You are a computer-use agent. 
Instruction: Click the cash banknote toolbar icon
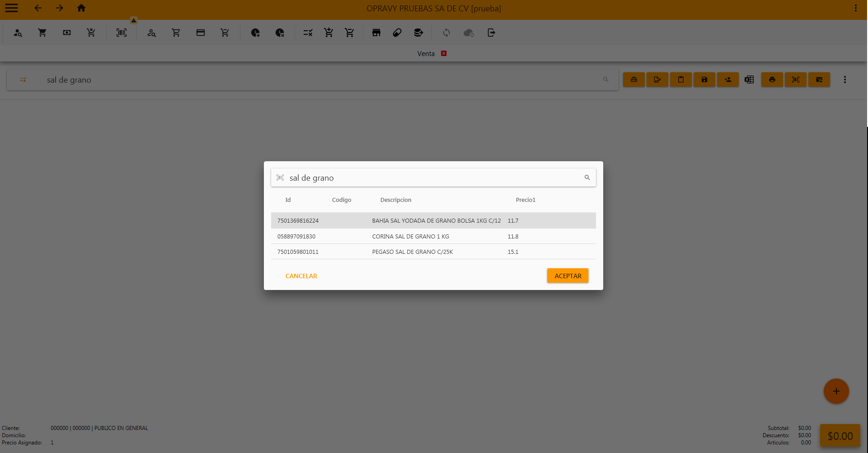pyautogui.click(x=67, y=33)
